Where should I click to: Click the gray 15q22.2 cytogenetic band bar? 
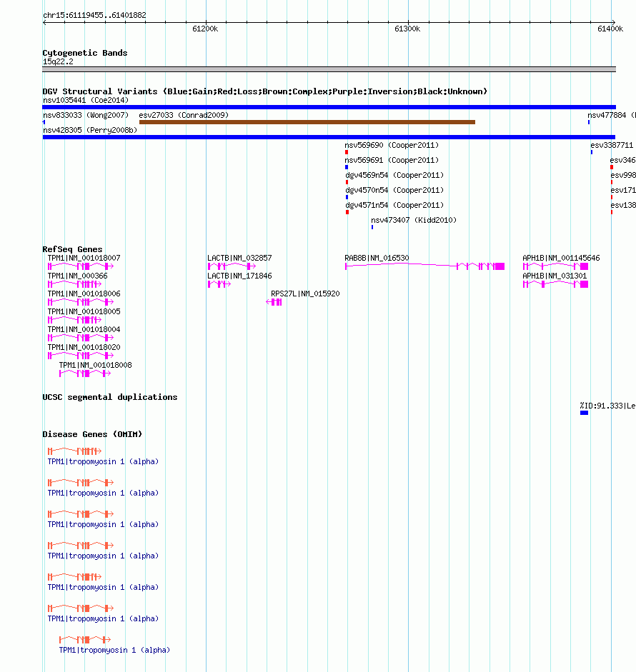[x=329, y=69]
